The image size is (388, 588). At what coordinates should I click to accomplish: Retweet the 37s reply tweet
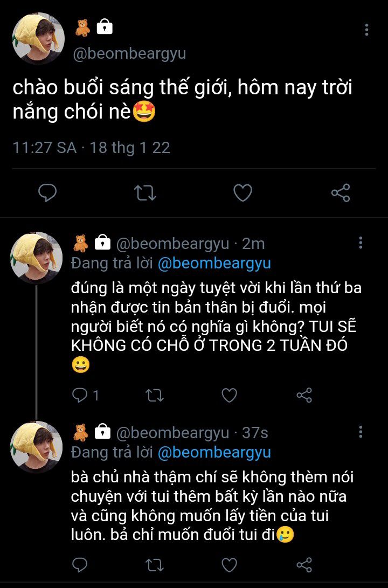click(x=155, y=565)
